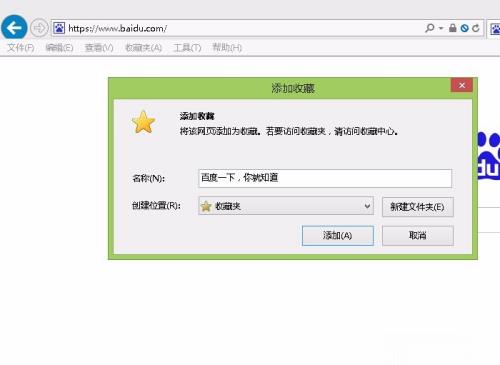Screen dimensions: 500x365
Task: Click the yellow star icon in dialog
Action: [x=143, y=122]
